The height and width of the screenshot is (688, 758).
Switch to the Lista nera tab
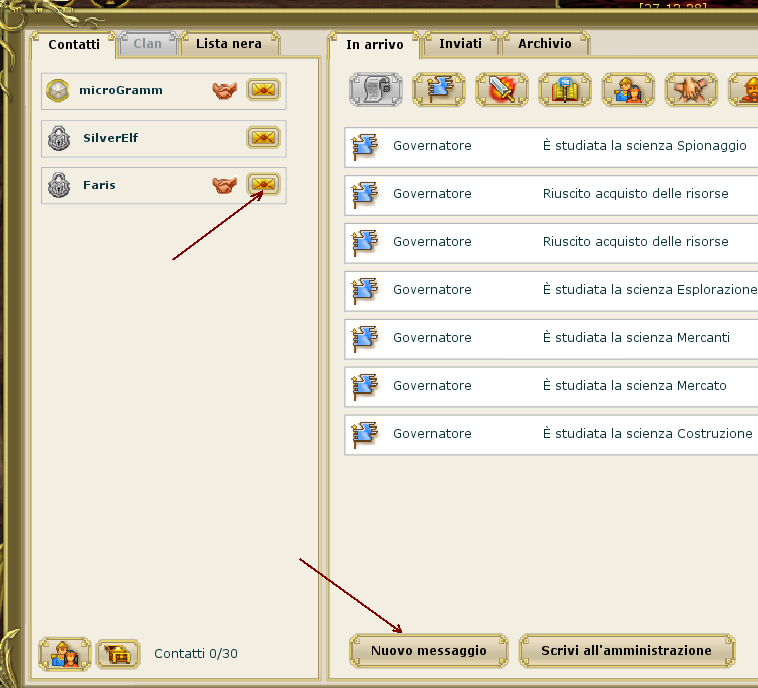[x=229, y=44]
